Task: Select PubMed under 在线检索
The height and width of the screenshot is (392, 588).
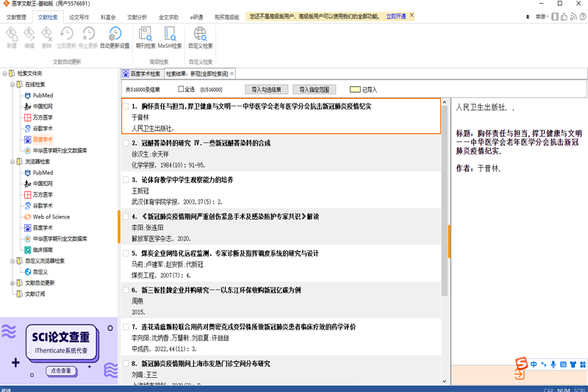Action: point(42,96)
